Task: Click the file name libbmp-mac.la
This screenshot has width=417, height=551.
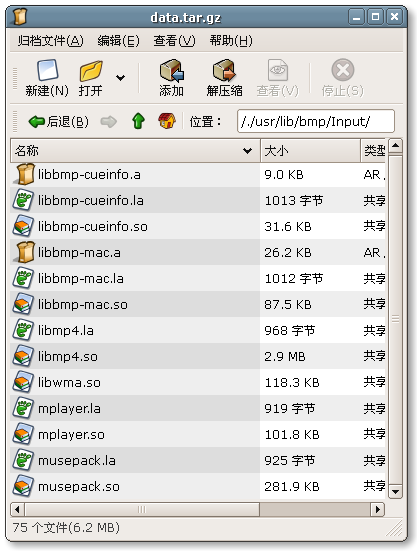Action: [81, 279]
